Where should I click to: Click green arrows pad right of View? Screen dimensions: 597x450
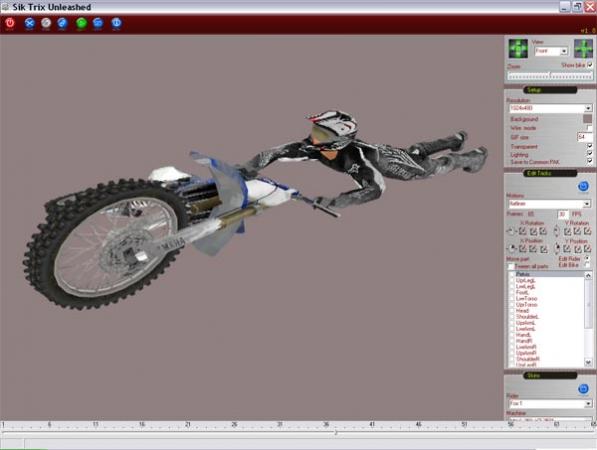point(583,49)
